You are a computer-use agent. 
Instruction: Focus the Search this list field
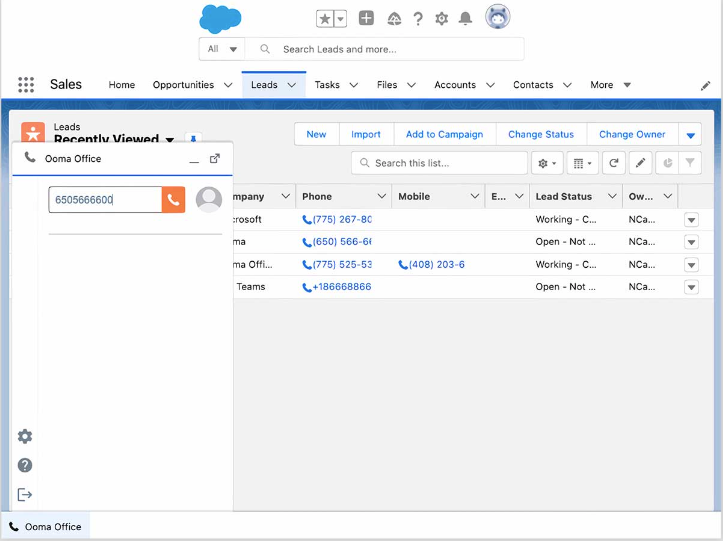point(439,163)
